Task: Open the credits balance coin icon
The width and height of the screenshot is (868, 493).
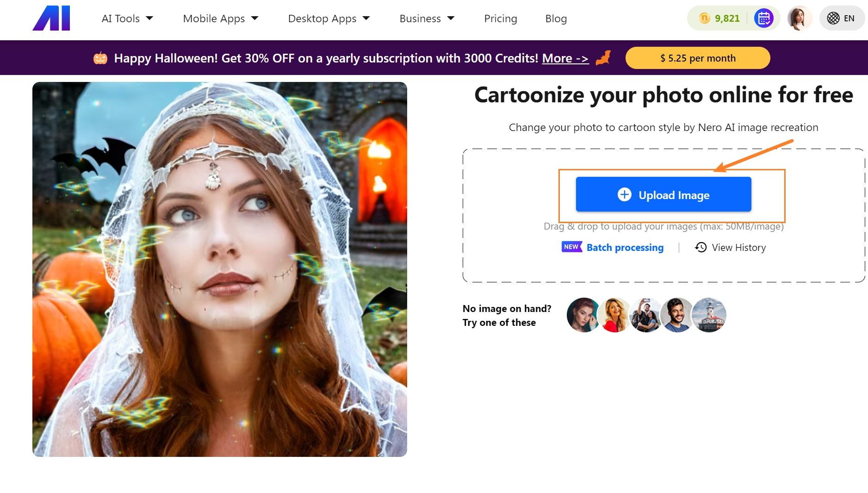Action: (703, 19)
